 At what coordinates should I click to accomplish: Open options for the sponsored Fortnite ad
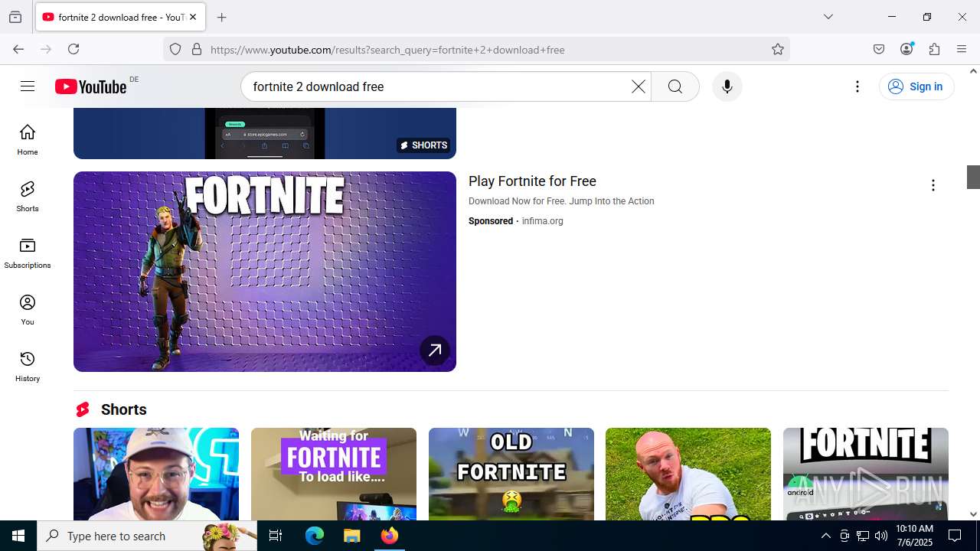[x=933, y=185]
